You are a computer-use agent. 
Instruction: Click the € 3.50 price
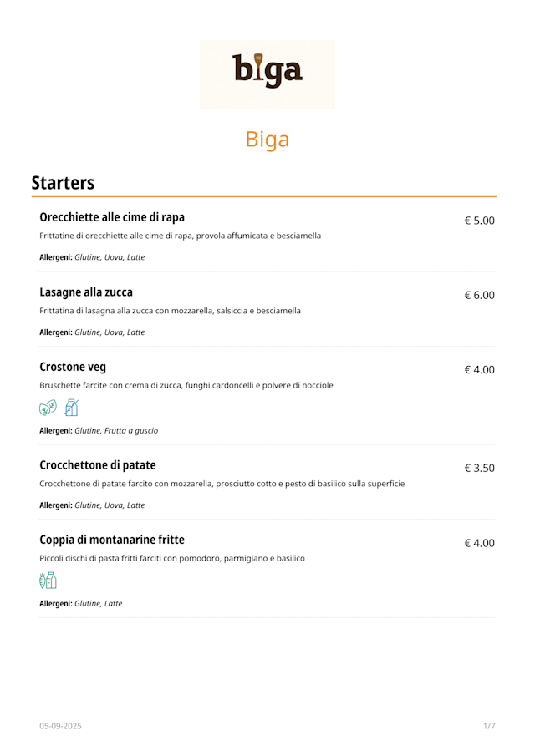[480, 468]
